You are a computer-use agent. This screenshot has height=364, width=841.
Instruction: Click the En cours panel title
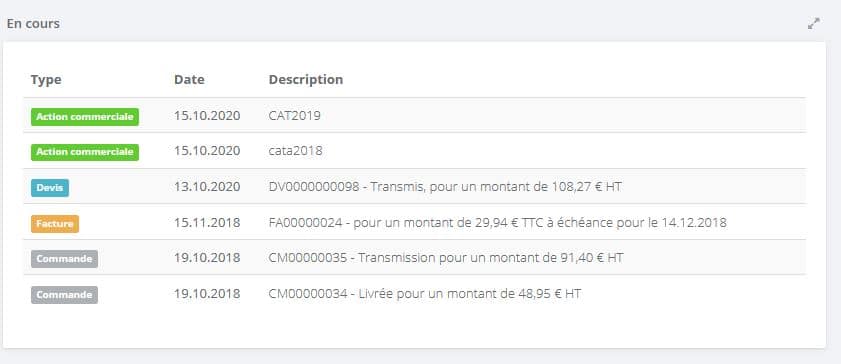pyautogui.click(x=33, y=24)
